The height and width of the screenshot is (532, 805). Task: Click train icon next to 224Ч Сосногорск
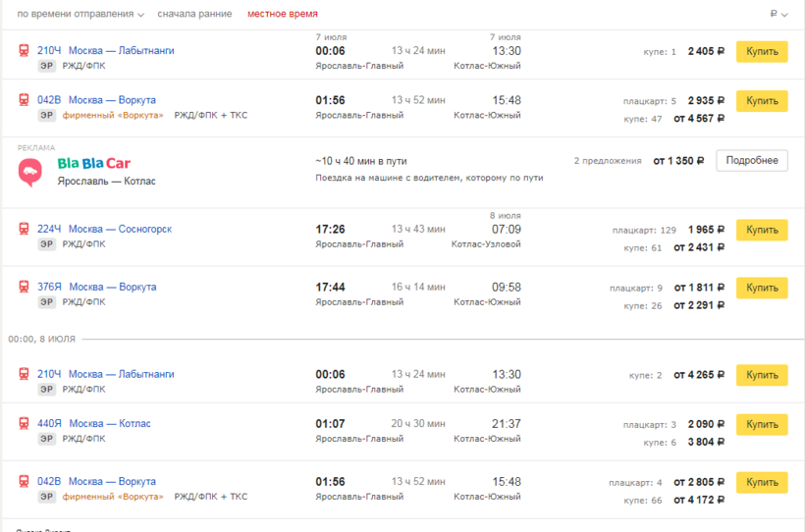[24, 229]
